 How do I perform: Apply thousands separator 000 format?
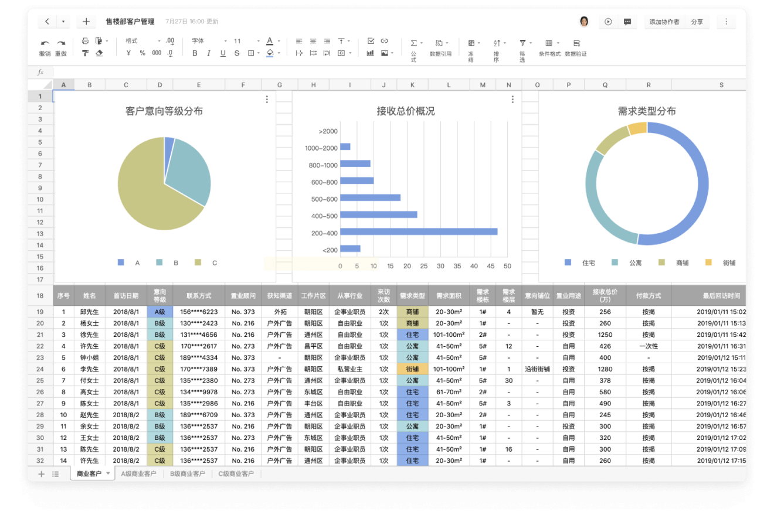157,53
